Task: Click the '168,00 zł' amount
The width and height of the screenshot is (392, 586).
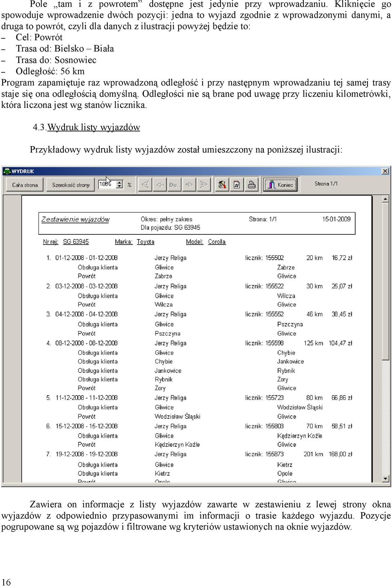Action: (341, 454)
